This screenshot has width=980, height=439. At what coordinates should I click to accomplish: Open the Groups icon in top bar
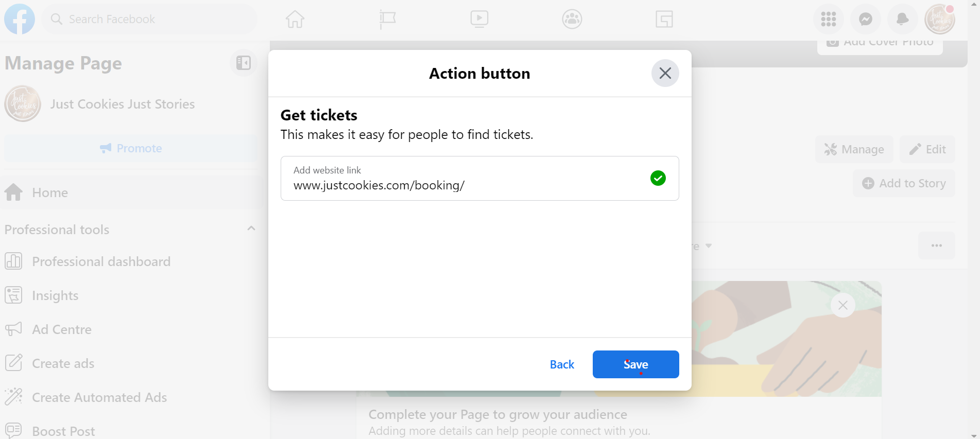pos(572,19)
